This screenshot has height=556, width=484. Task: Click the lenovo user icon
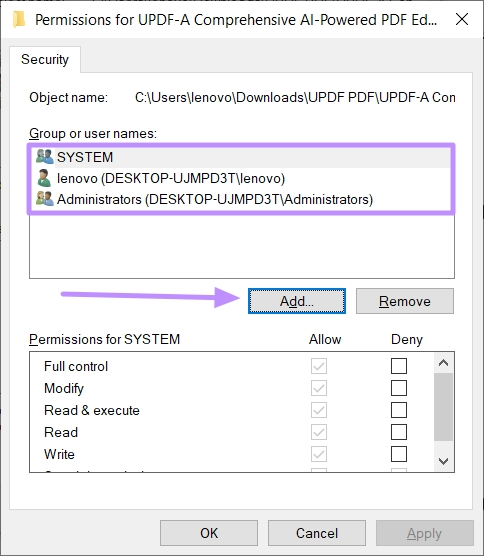point(44,178)
